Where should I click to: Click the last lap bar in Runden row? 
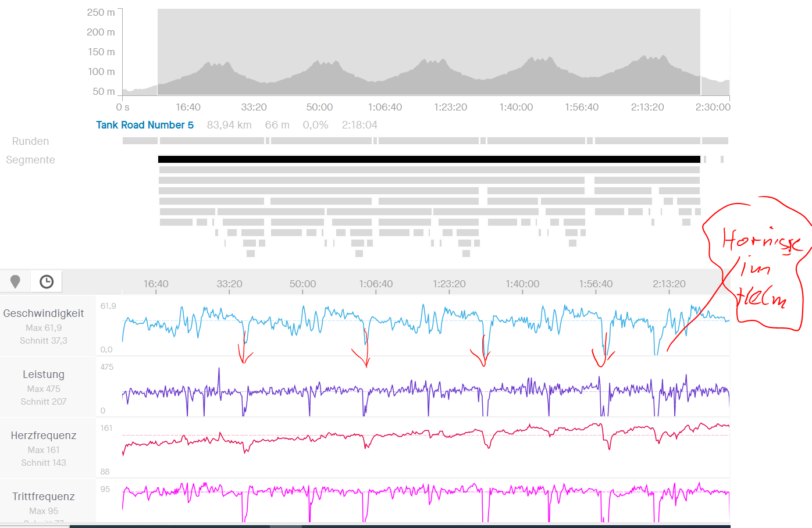pos(715,141)
